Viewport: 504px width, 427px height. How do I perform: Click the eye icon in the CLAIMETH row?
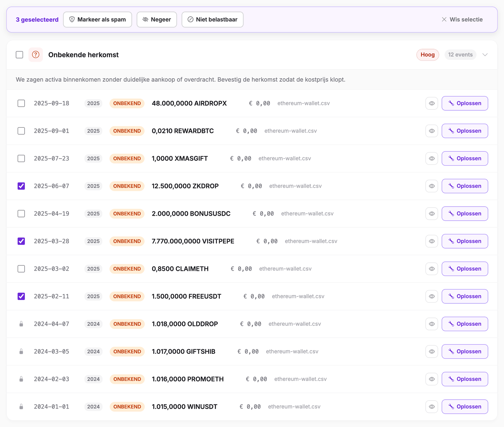pyautogui.click(x=432, y=269)
